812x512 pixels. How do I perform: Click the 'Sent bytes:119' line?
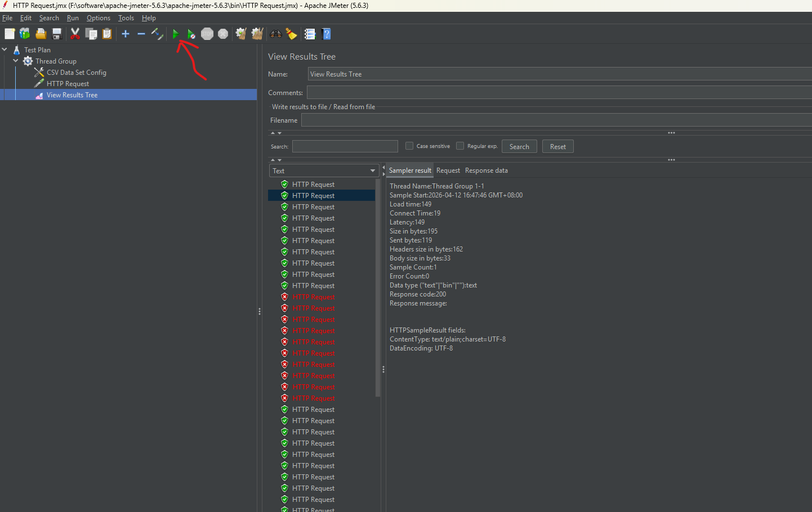(x=411, y=240)
